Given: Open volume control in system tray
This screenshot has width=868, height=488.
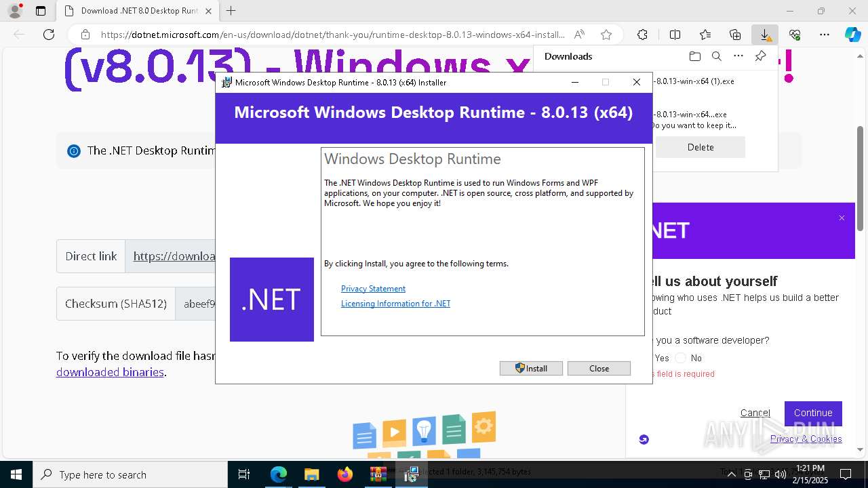Looking at the screenshot, I should (780, 474).
